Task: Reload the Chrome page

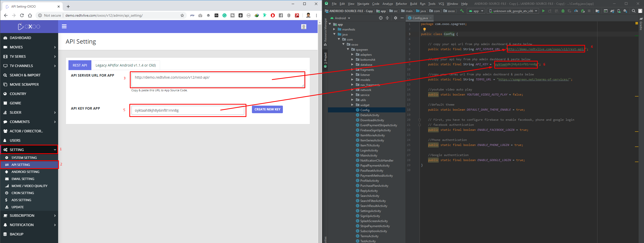Action: [22, 15]
